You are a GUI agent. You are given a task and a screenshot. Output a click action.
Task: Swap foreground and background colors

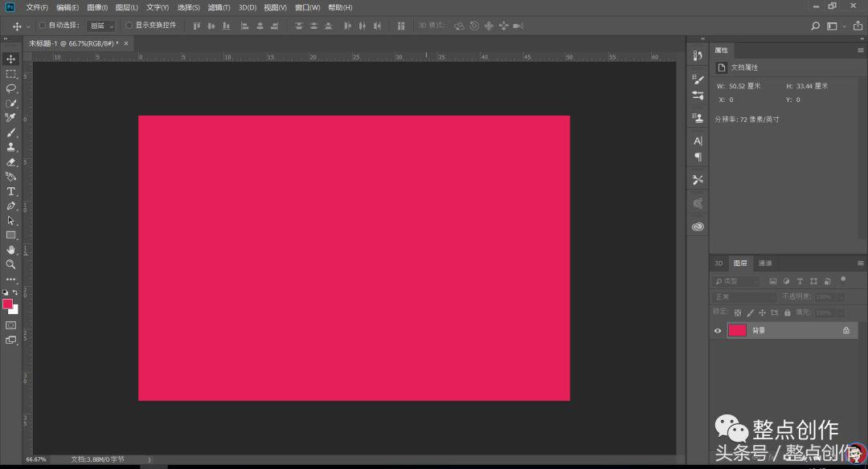[x=15, y=292]
